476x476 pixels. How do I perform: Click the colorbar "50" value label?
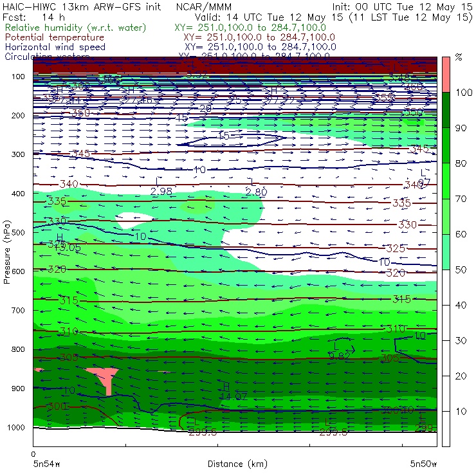tap(461, 270)
